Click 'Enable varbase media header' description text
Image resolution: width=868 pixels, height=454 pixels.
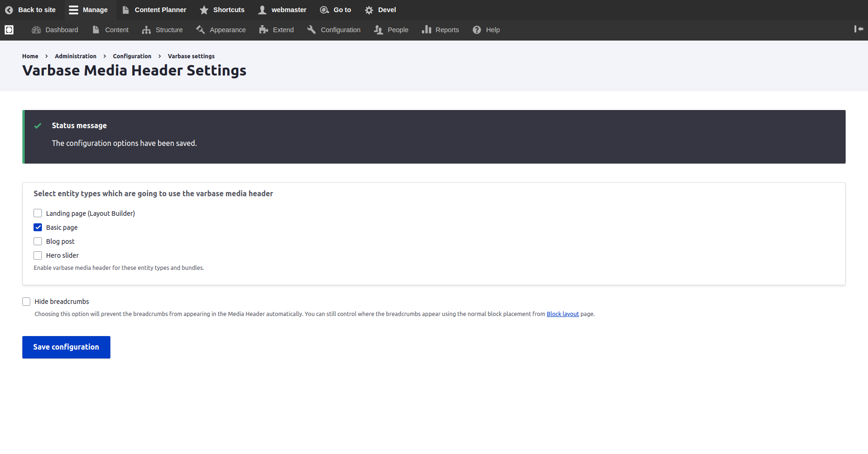coord(119,268)
